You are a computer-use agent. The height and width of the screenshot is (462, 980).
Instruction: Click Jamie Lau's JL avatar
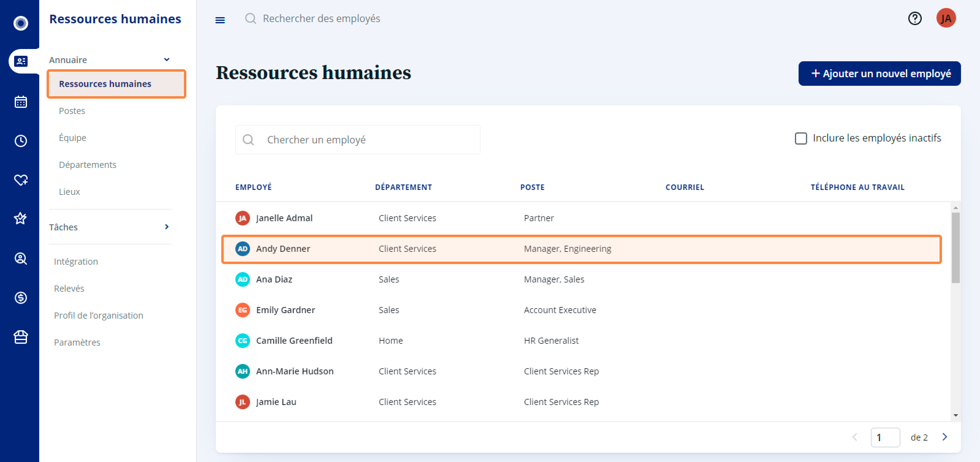242,402
